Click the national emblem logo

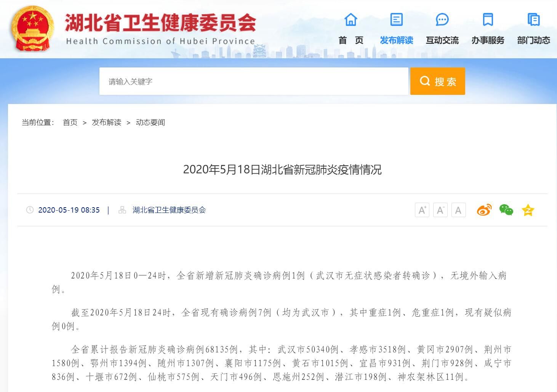(x=32, y=29)
